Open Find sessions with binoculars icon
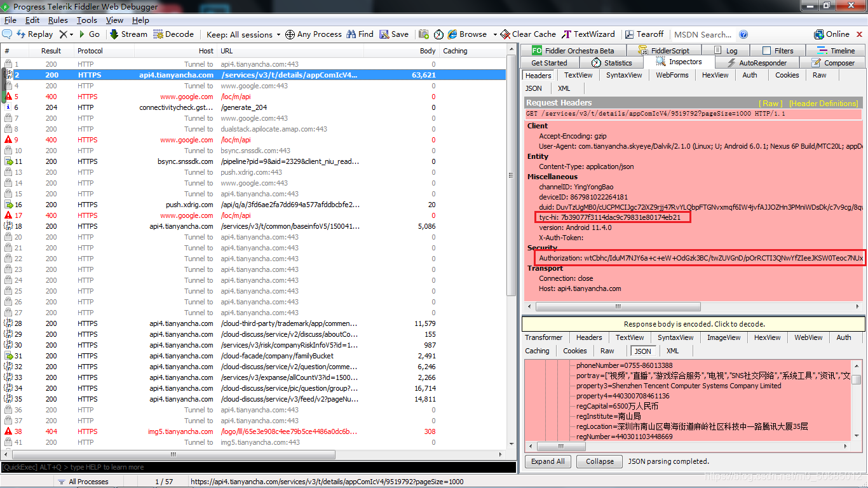Screen dimensions: 868x488 [360, 34]
